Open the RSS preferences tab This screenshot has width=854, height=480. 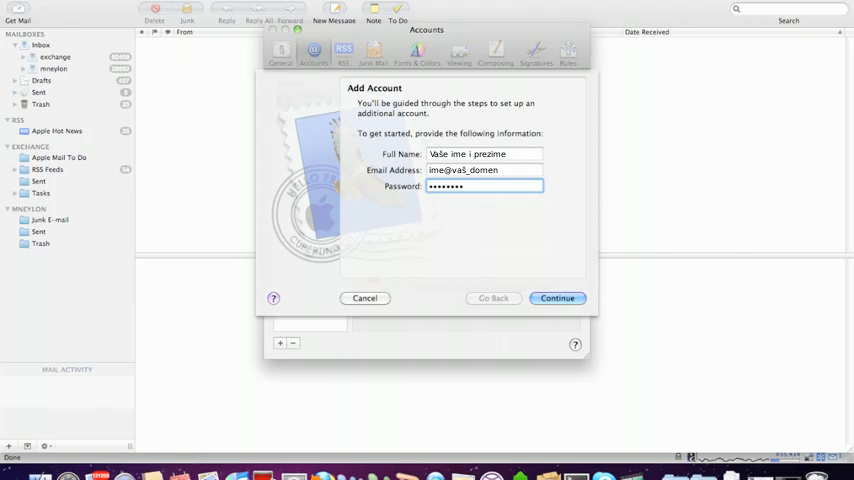pyautogui.click(x=344, y=53)
